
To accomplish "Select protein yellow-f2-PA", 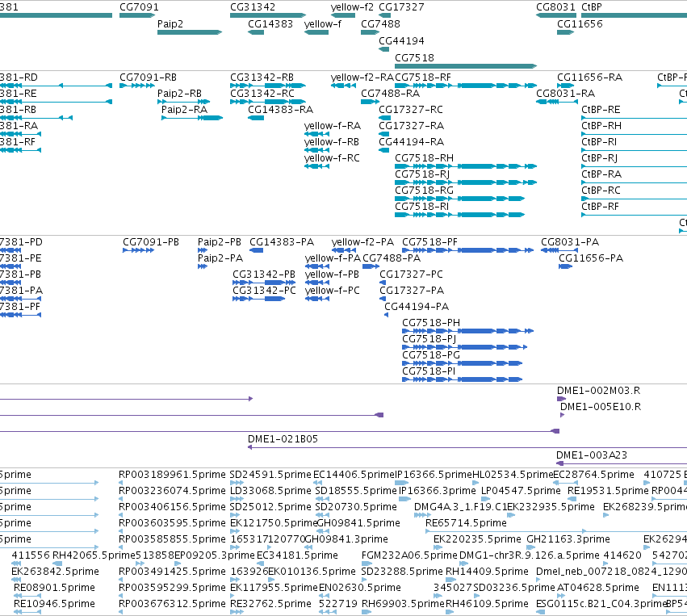I will (x=344, y=250).
